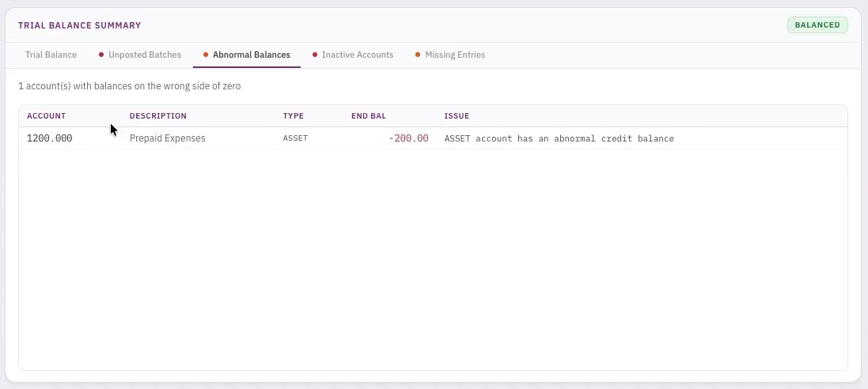This screenshot has height=389, width=868.
Task: Switch to the Trial Balance tab
Action: click(51, 55)
